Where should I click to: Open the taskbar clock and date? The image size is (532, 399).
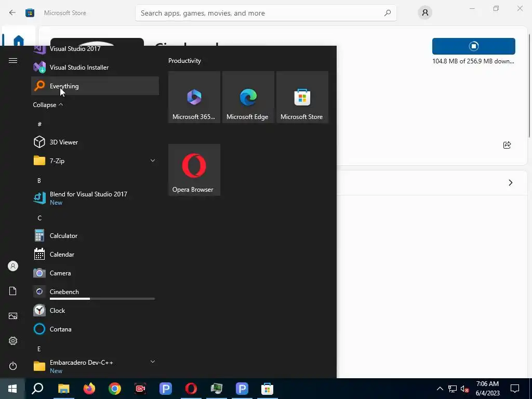[x=487, y=389]
